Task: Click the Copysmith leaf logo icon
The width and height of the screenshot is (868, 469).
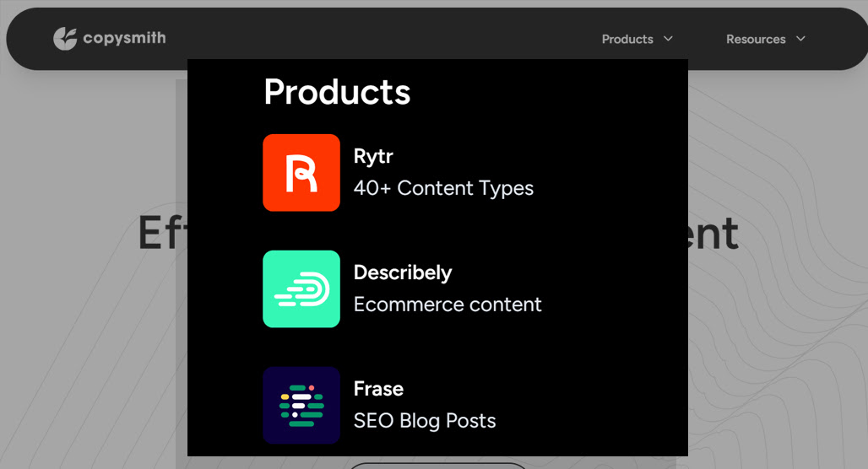Action: [x=65, y=39]
